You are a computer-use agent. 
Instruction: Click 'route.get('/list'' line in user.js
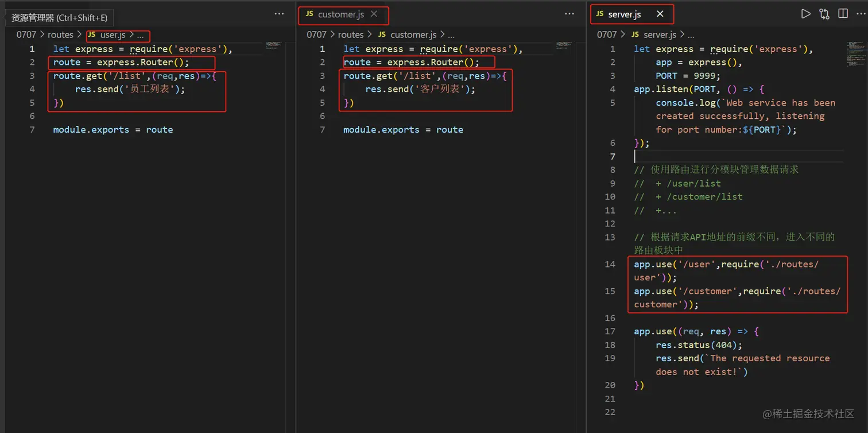pyautogui.click(x=135, y=76)
